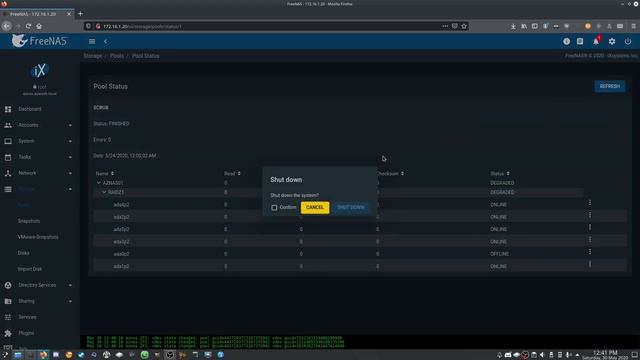Open the task manager clipboard icon
Image resolution: width=640 pixels, height=360 pixels.
(x=580, y=41)
